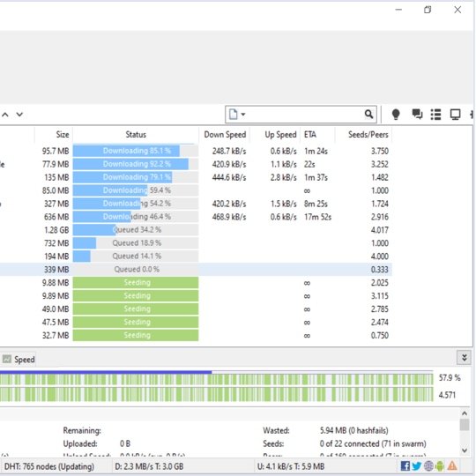Move torrent down the queue with down arrow

(x=19, y=115)
